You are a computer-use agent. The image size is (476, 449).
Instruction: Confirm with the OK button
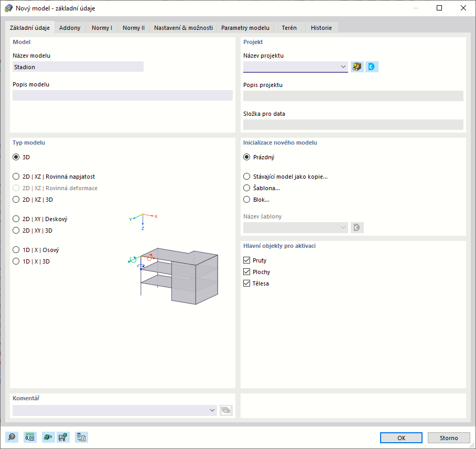[402, 438]
